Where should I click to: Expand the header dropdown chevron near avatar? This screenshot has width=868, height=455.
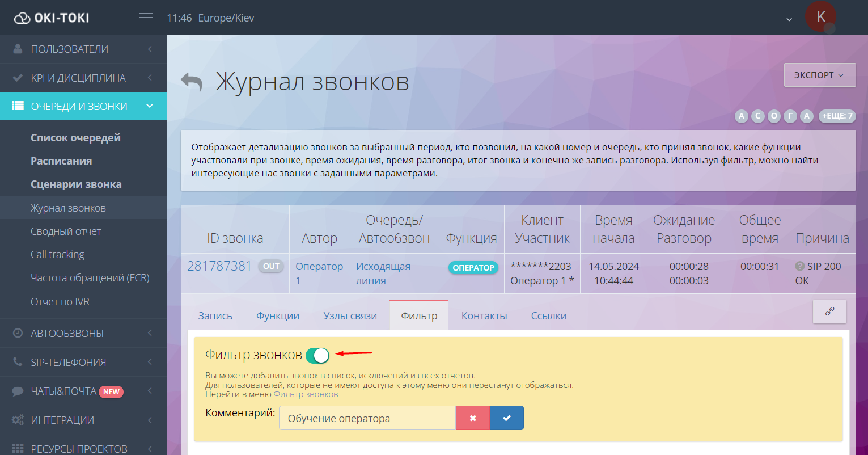(789, 20)
